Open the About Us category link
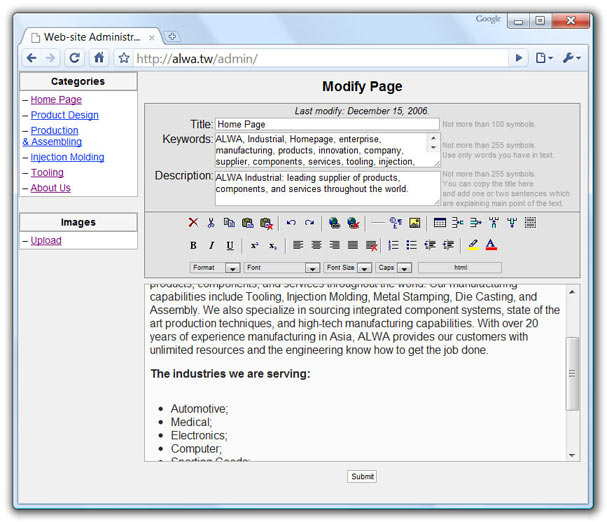Image resolution: width=607 pixels, height=522 pixels. (51, 188)
